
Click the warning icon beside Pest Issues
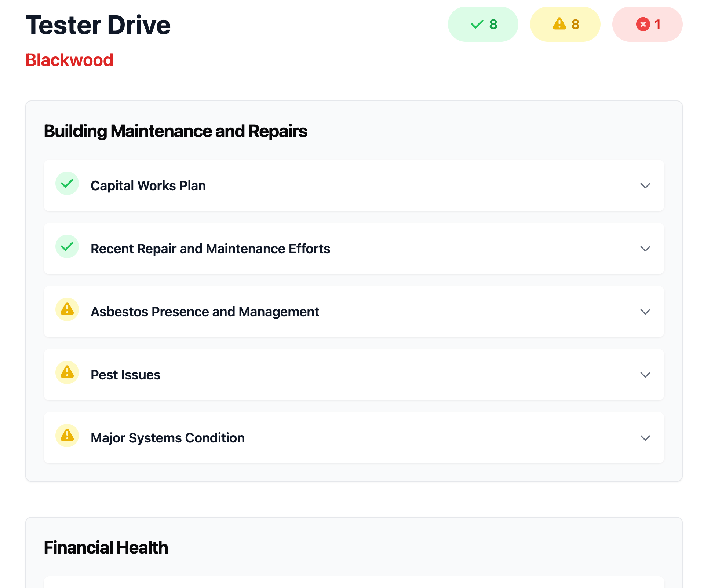click(67, 372)
